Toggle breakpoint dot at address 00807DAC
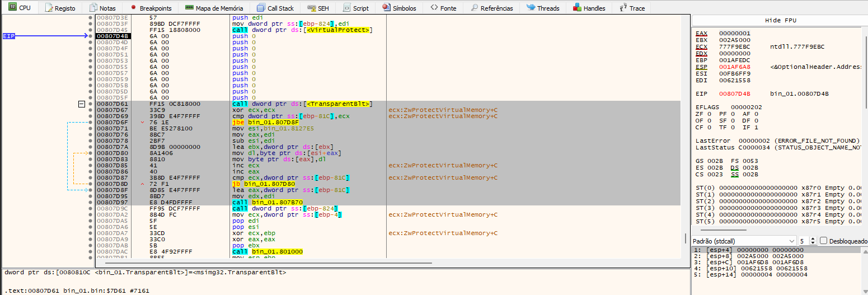Screen dimensions: 868x295 pos(90,251)
